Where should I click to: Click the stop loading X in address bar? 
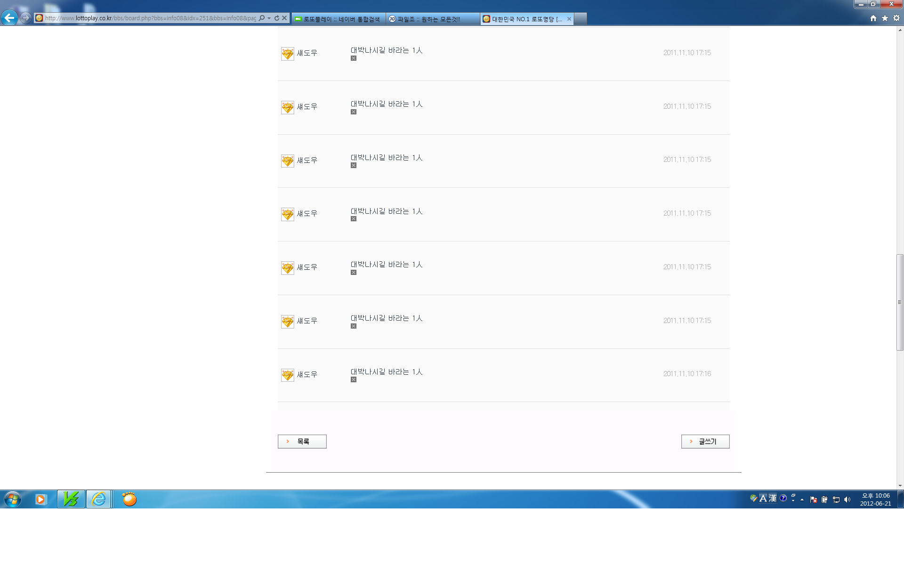284,18
